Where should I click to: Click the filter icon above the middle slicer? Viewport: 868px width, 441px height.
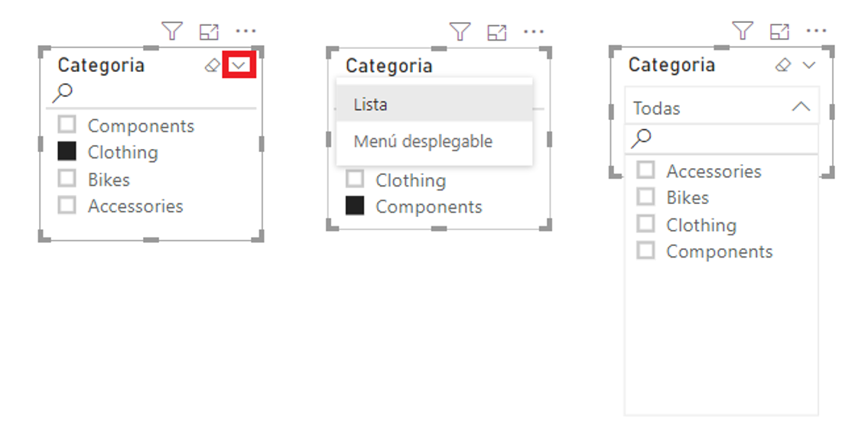pyautogui.click(x=460, y=31)
